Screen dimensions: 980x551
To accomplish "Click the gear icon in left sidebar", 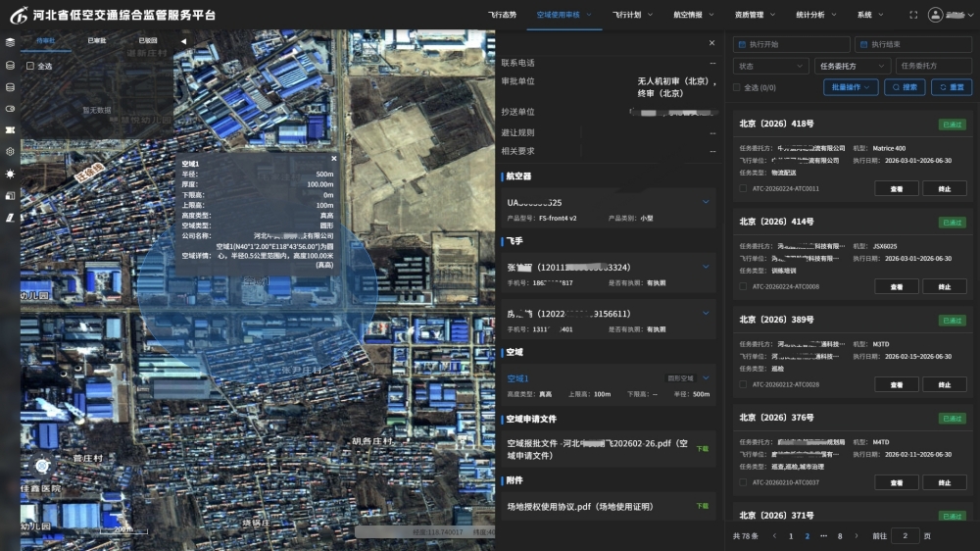I will pyautogui.click(x=10, y=151).
